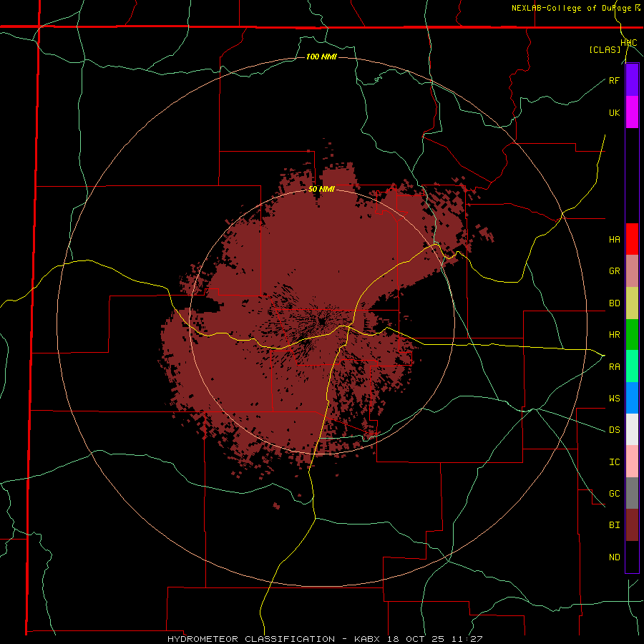644x644 pixels.
Task: Click the GR legend label
Action: 614,271
